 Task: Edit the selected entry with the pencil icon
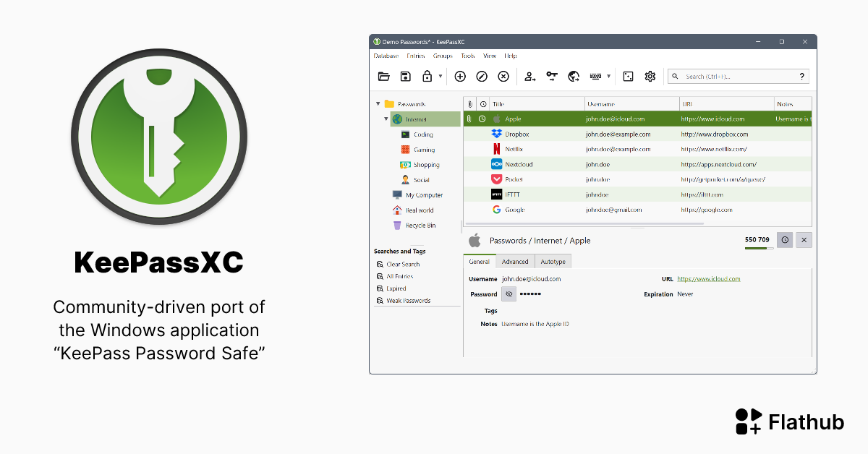[482, 77]
